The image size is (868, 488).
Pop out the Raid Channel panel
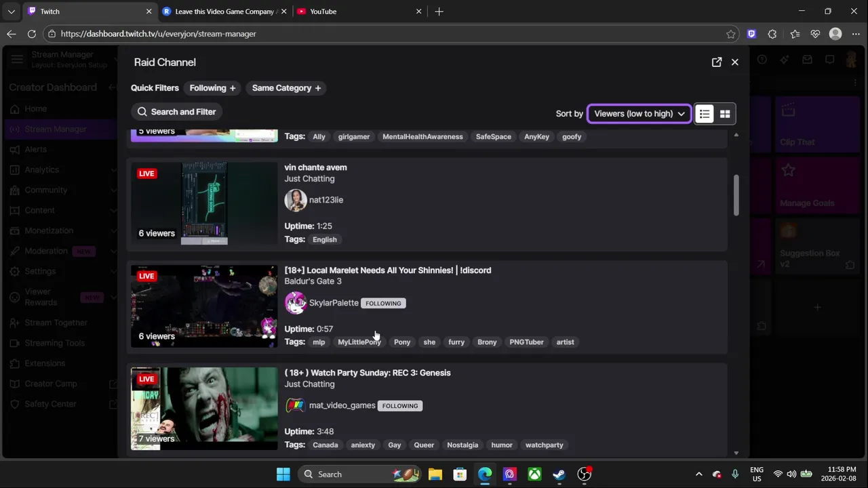pyautogui.click(x=717, y=62)
